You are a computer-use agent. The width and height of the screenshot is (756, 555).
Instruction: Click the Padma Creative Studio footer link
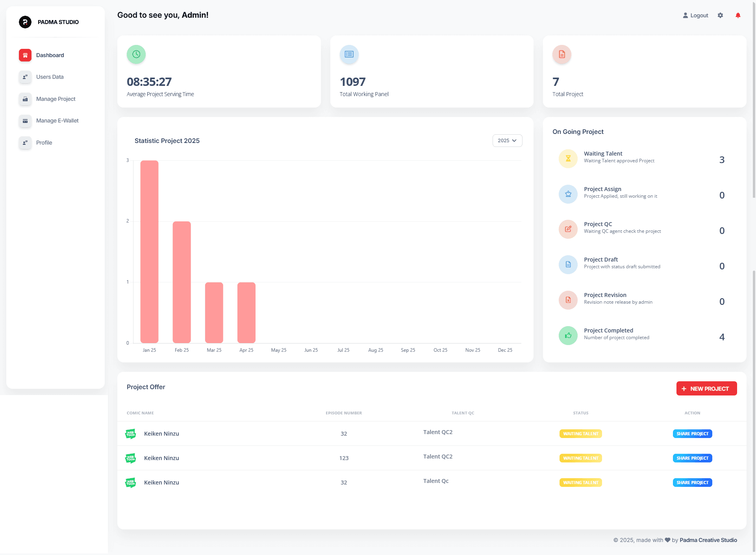tap(708, 540)
